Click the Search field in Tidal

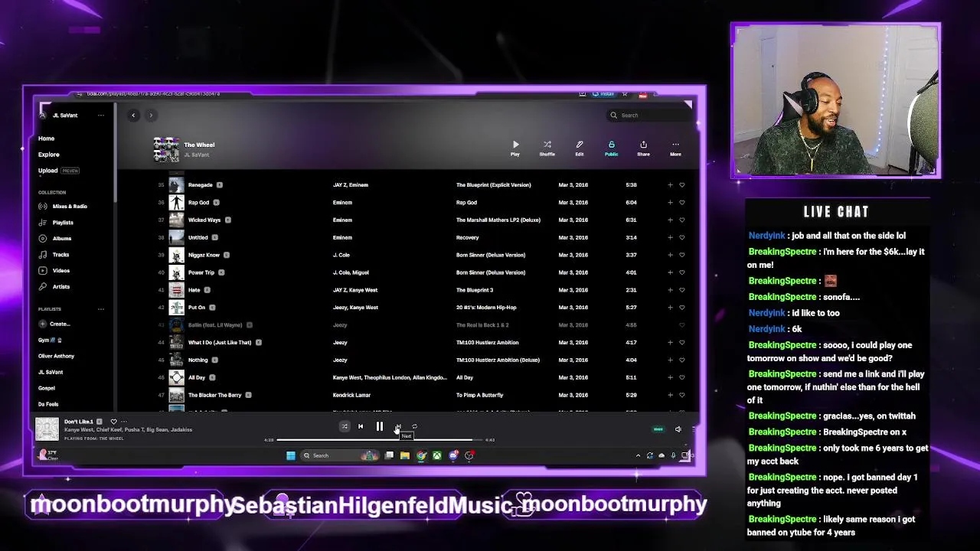click(x=649, y=116)
